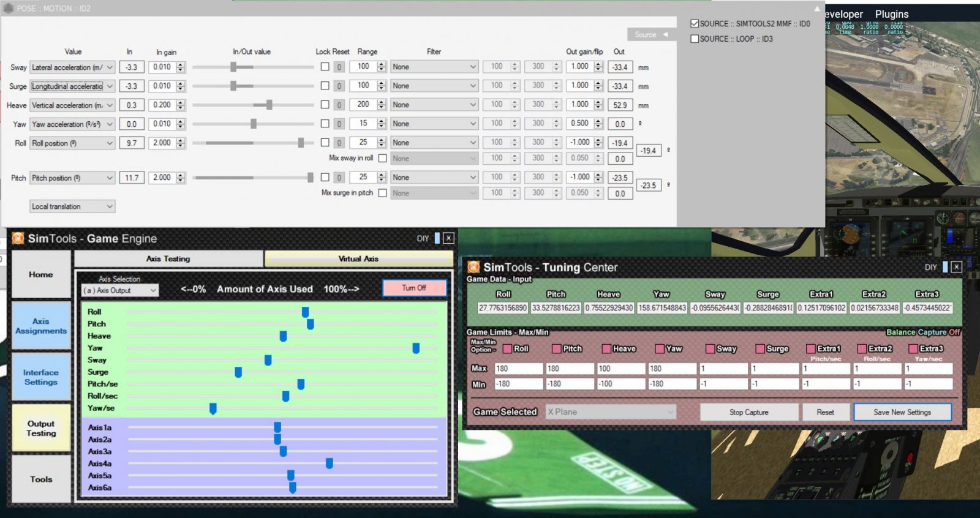
Task: Click the Sway In gain stepper arrows
Action: pos(181,67)
